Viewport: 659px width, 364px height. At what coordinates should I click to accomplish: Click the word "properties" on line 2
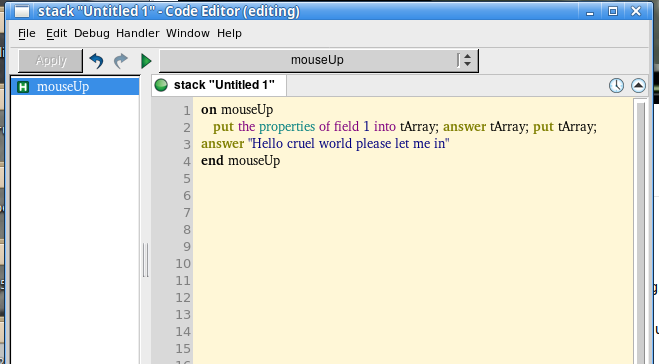(287, 127)
